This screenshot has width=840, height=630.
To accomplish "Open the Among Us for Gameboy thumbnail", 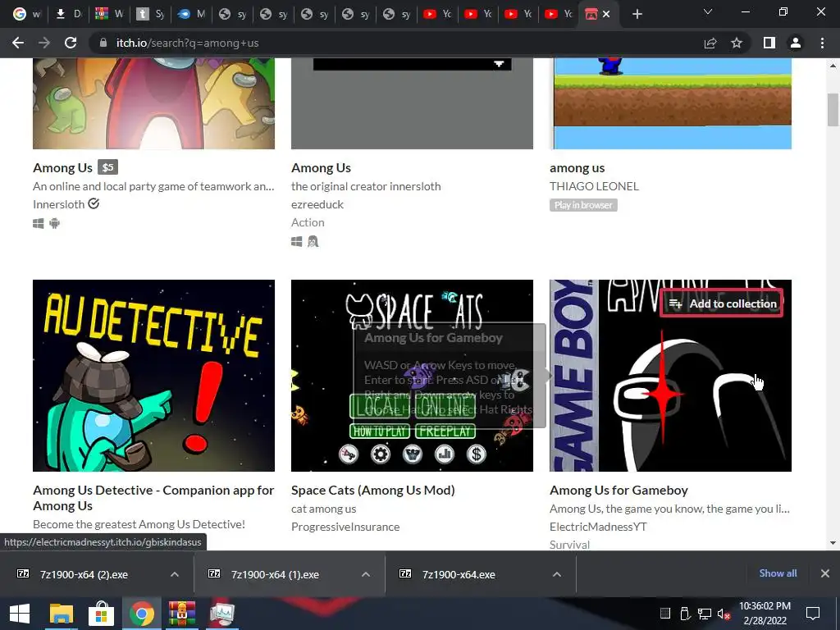I will coord(670,376).
